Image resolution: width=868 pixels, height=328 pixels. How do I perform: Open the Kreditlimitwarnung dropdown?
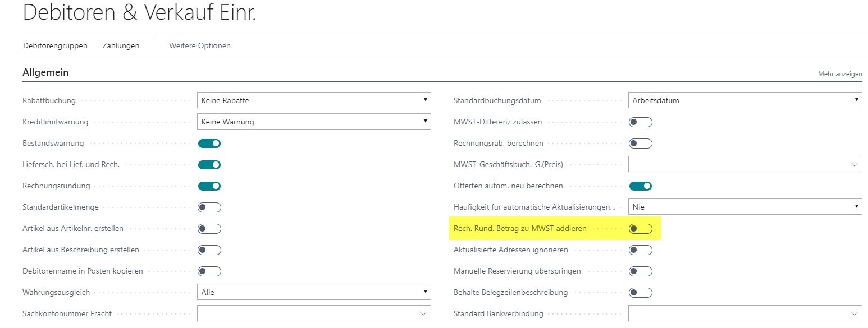pos(314,122)
